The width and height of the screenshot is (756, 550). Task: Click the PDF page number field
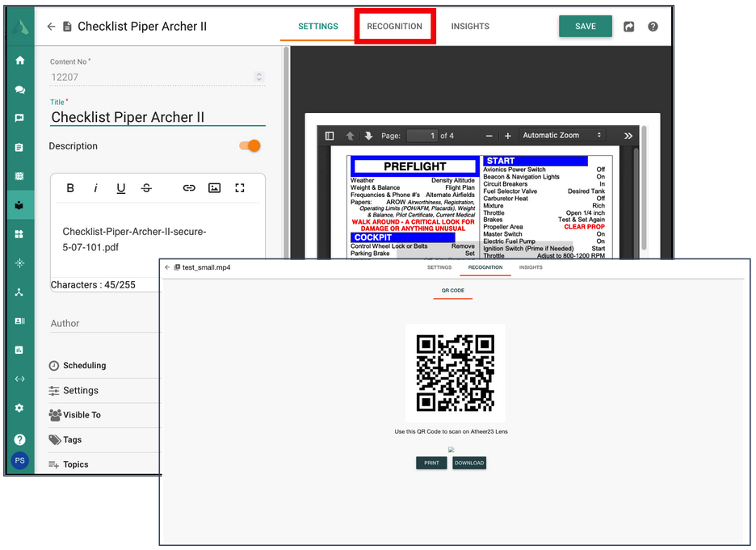point(422,136)
